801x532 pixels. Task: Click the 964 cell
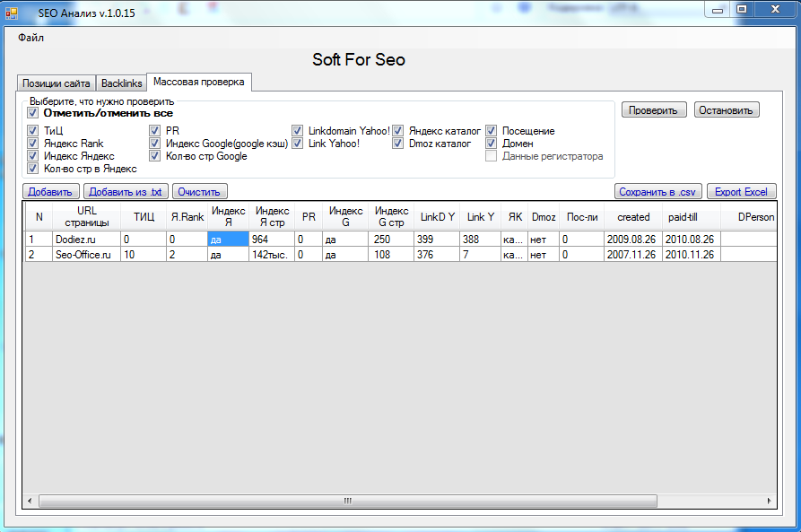[x=272, y=240]
